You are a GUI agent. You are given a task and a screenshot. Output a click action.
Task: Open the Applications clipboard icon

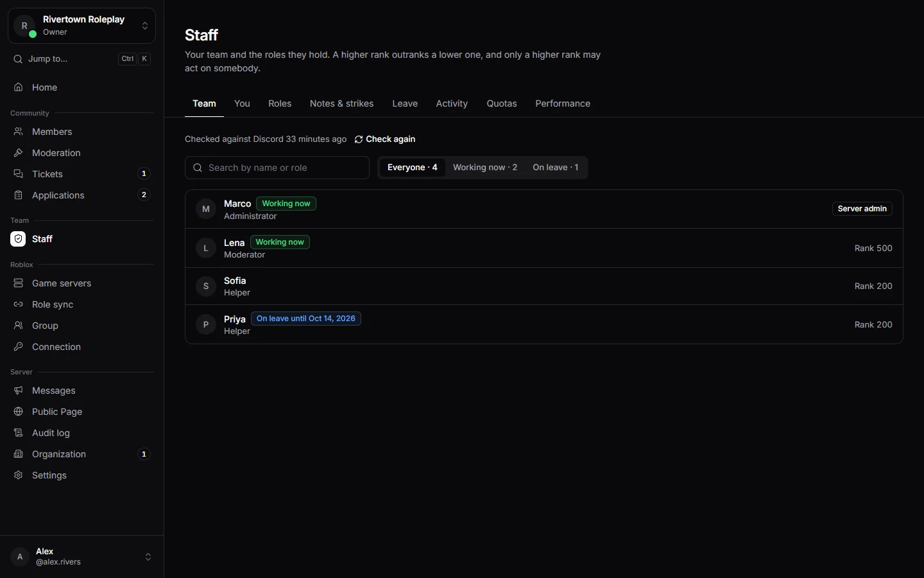19,195
